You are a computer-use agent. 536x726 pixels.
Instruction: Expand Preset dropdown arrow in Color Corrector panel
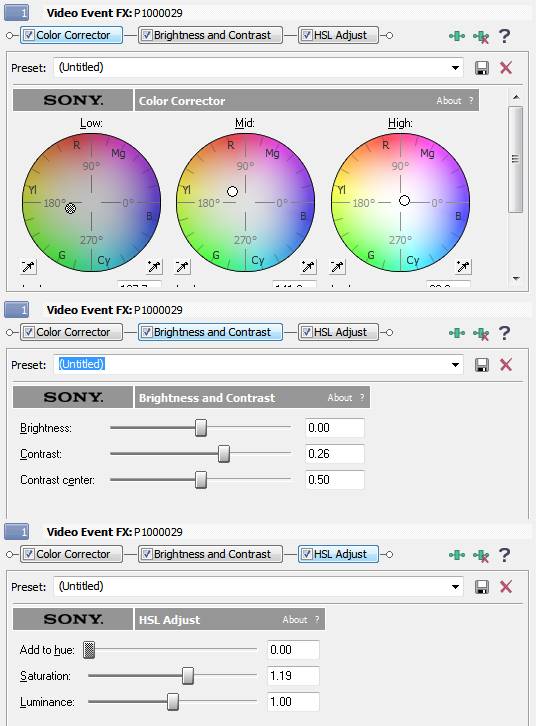455,68
